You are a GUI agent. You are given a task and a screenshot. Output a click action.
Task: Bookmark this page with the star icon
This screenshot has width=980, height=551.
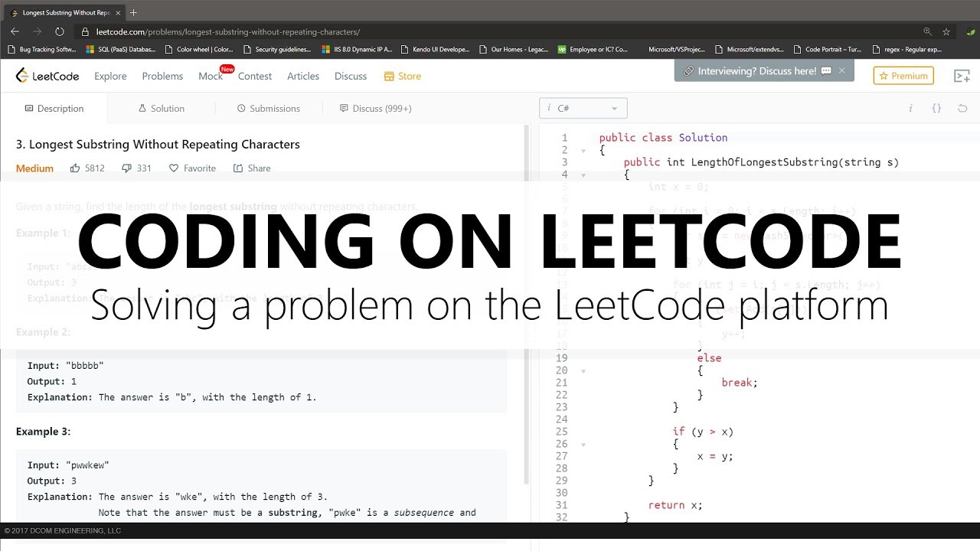tap(946, 31)
